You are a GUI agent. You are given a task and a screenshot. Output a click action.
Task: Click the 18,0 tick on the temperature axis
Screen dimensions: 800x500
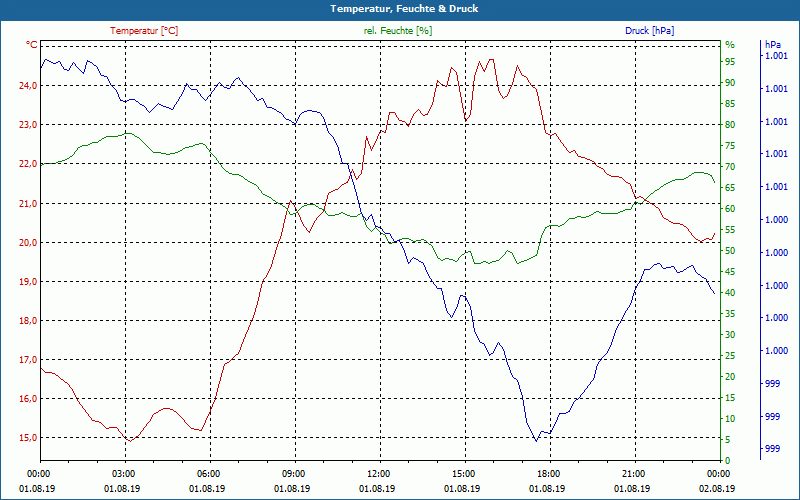click(28, 320)
